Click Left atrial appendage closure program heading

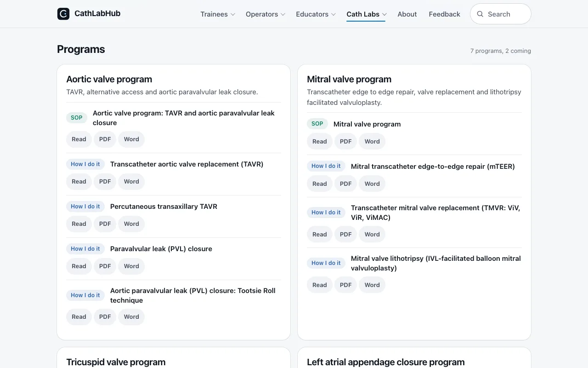(386, 362)
